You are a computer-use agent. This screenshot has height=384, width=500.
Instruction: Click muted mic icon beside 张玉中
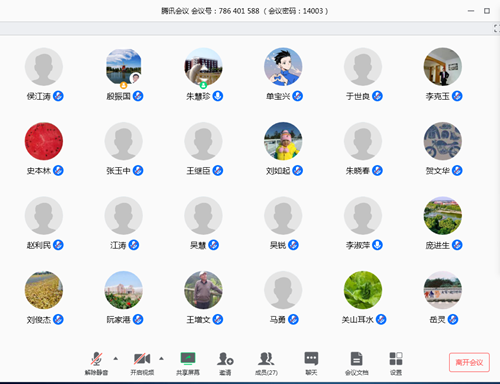[138, 171]
